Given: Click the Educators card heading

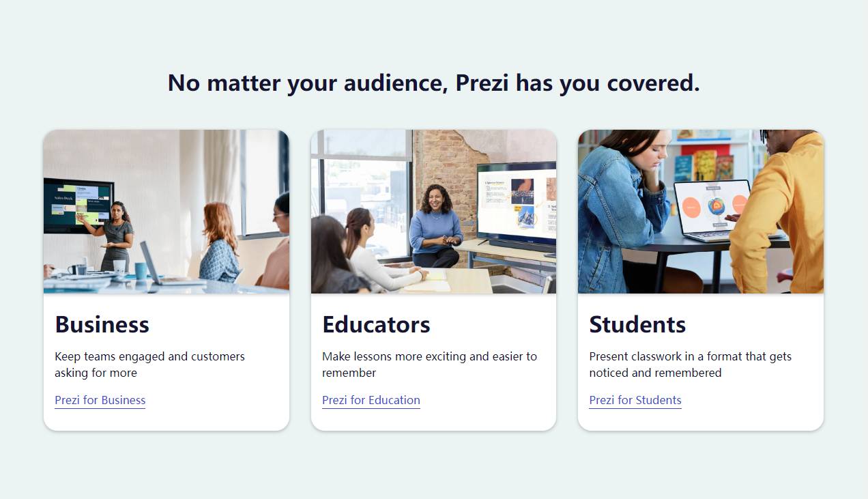Looking at the screenshot, I should tap(376, 324).
